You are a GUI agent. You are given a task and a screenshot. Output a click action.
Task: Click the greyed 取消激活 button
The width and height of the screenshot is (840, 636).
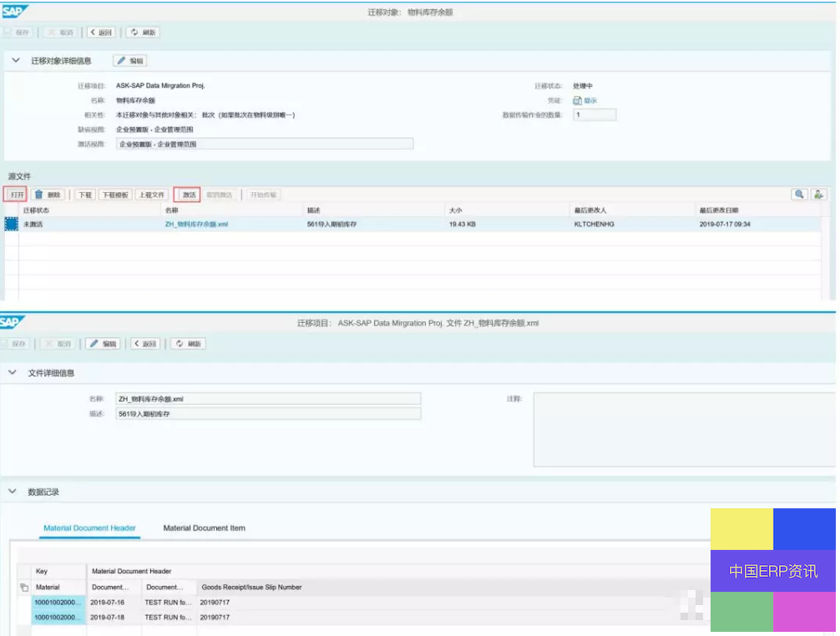(219, 194)
